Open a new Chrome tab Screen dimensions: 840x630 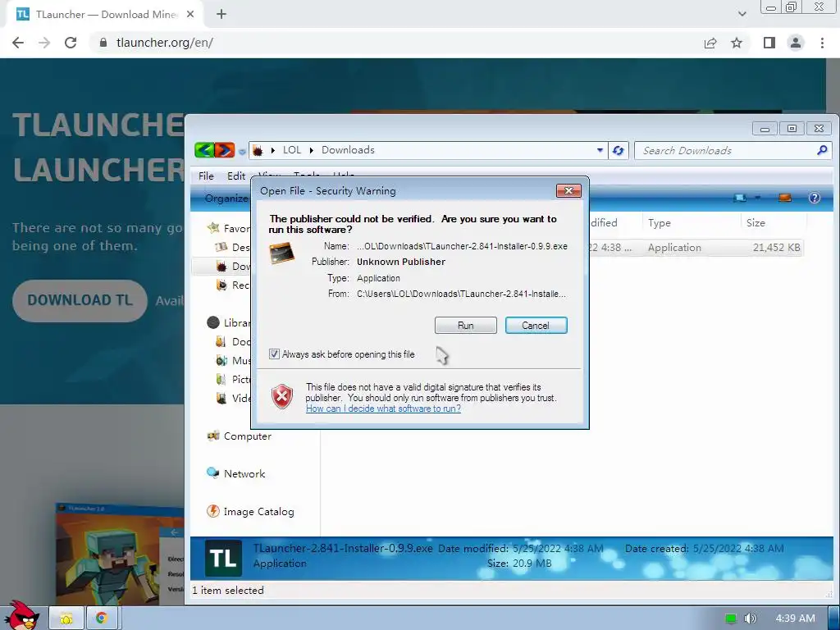pyautogui.click(x=221, y=15)
